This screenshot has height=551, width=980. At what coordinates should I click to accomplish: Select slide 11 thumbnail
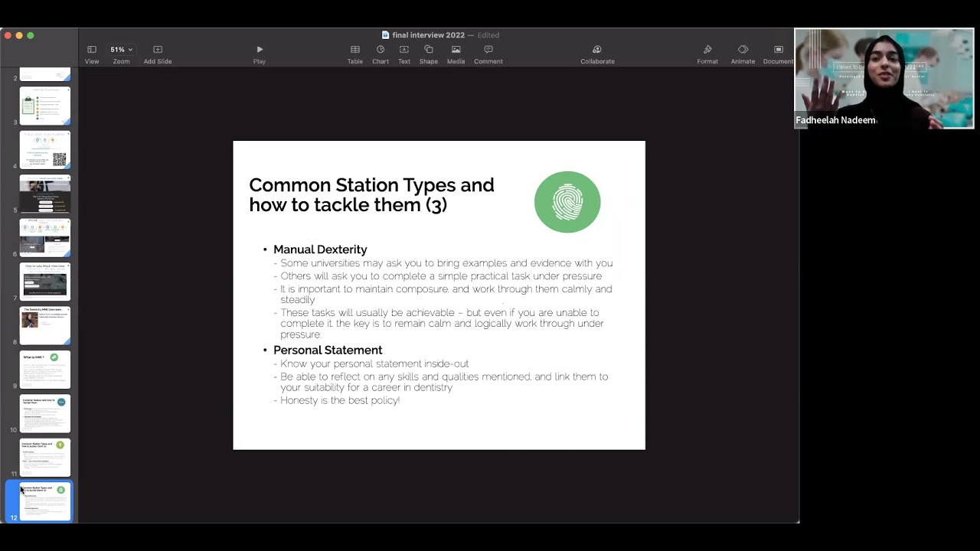(45, 458)
